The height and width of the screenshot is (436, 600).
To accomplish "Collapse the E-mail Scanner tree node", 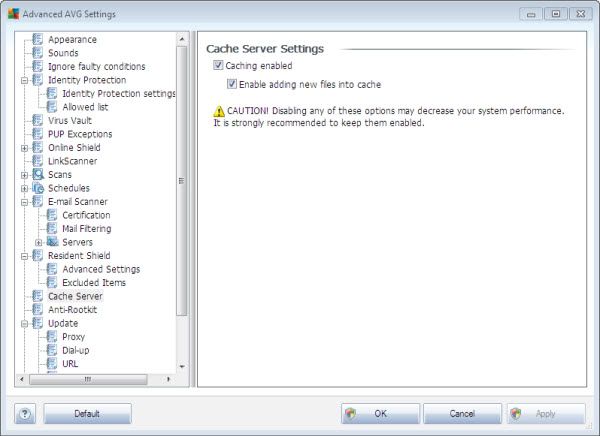I will pos(24,202).
